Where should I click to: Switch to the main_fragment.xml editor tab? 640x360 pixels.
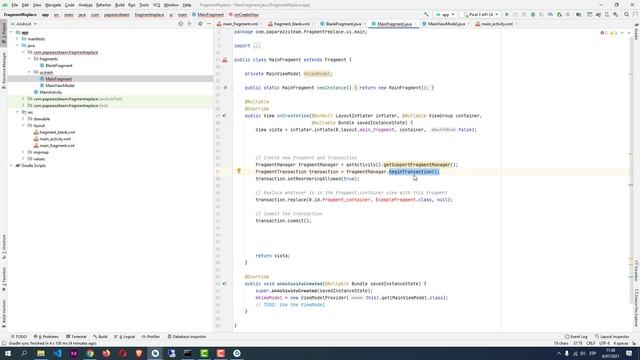240,24
